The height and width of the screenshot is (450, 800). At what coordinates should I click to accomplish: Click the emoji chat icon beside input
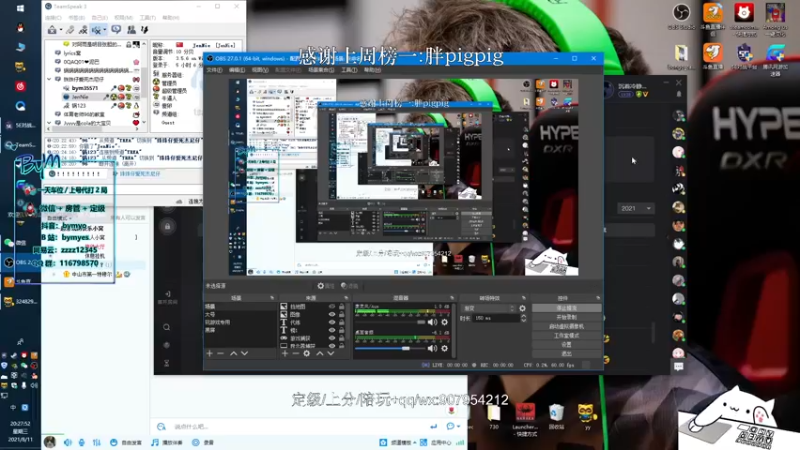click(451, 426)
